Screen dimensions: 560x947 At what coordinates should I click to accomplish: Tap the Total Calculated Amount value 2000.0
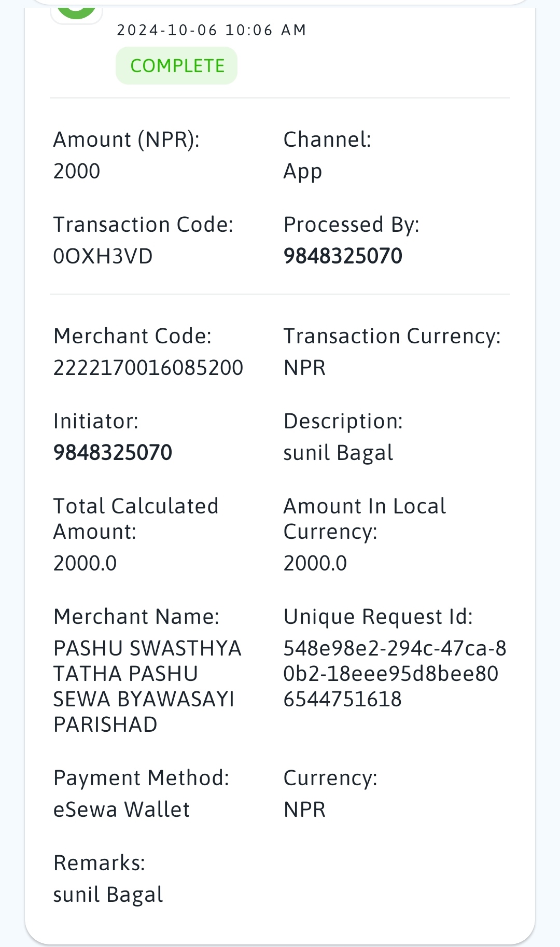[x=85, y=563]
